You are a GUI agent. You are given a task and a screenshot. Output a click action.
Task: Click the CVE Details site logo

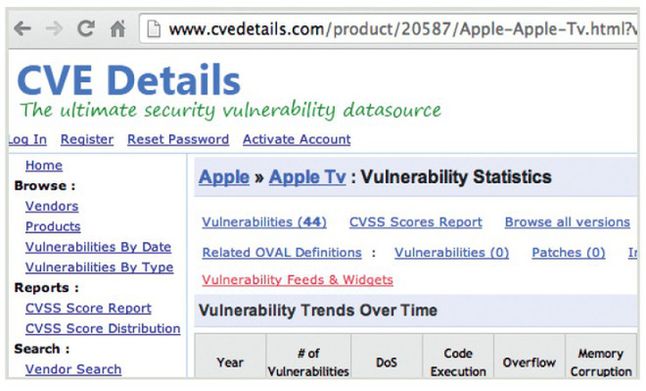pyautogui.click(x=129, y=80)
